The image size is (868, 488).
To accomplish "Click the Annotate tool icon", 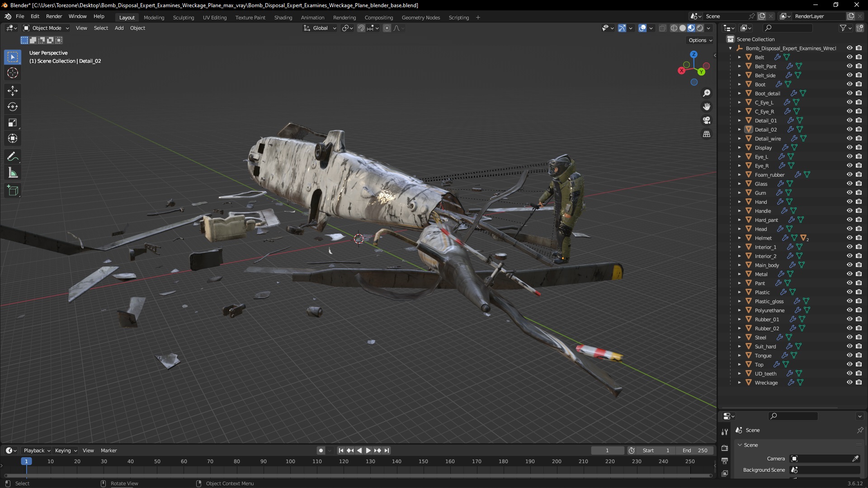I will (13, 156).
